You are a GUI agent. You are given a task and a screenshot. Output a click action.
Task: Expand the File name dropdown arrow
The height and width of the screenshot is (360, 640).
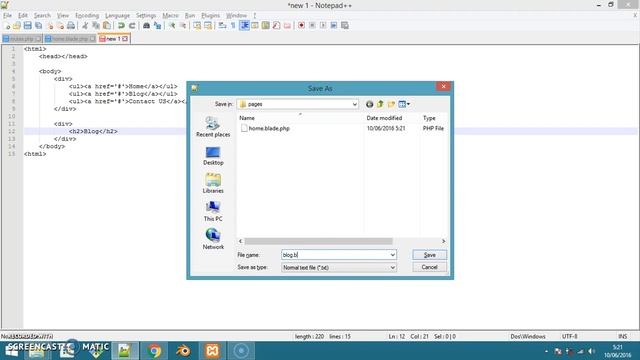point(392,255)
